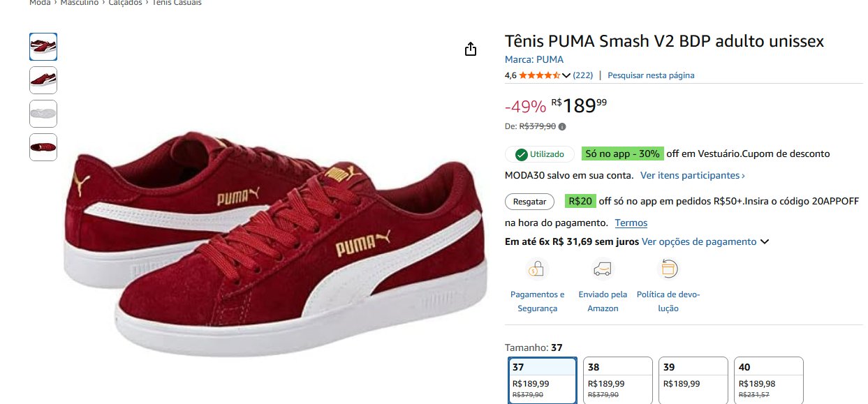Screen dimensions: 868x404
Task: Click the green Utilizado checkmark badge
Action: (540, 154)
